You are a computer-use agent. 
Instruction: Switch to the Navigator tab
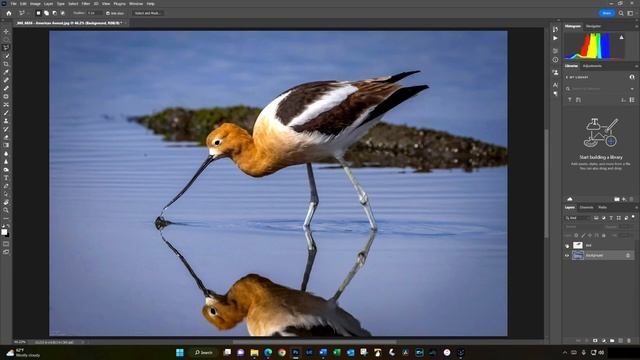[593, 26]
